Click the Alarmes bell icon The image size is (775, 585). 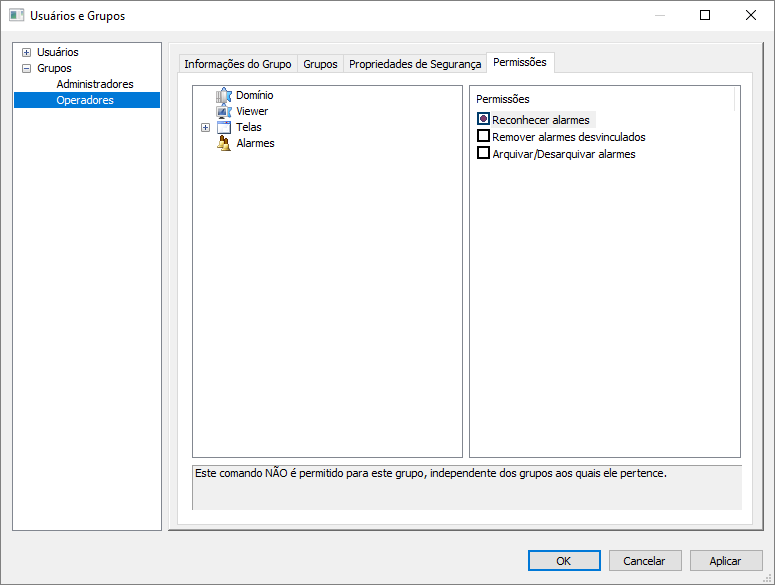pos(224,144)
